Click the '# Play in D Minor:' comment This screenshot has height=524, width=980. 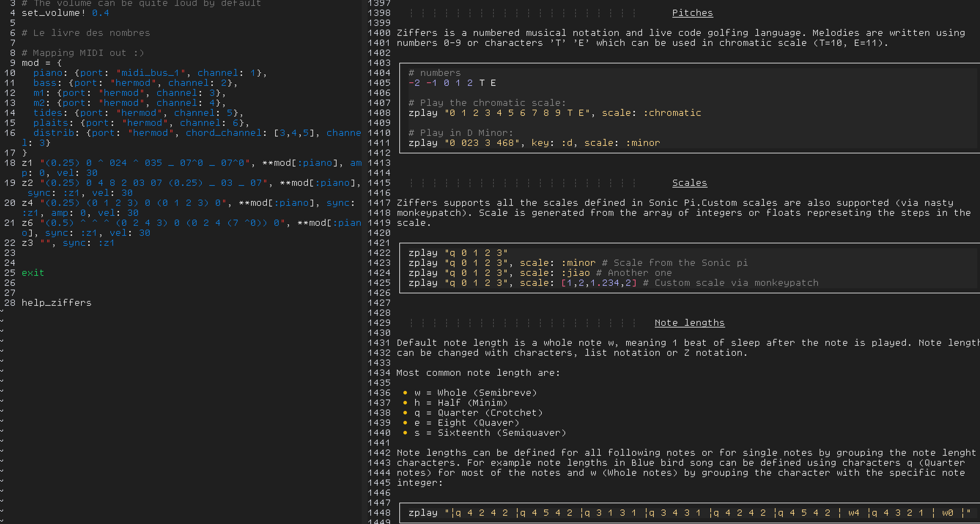click(x=461, y=133)
